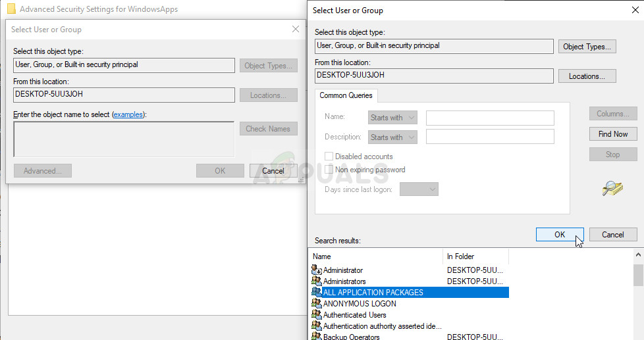Click the Stop button
Image resolution: width=644 pixels, height=340 pixels.
tap(613, 155)
